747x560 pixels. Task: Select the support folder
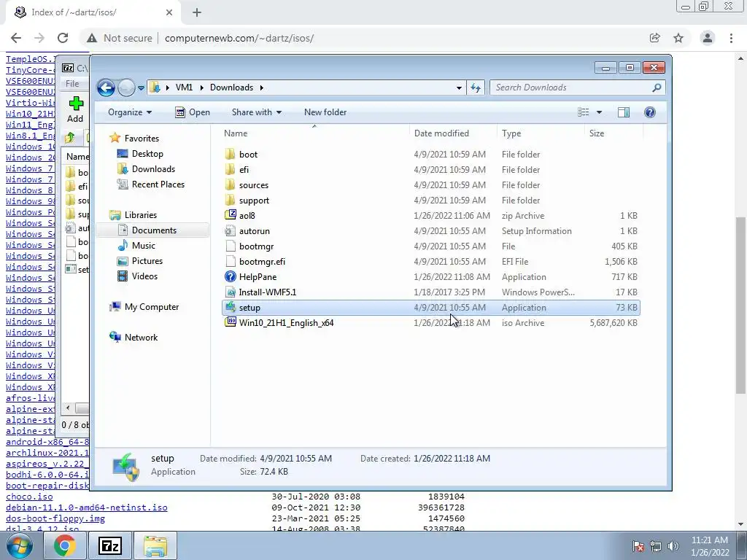pos(430,201)
